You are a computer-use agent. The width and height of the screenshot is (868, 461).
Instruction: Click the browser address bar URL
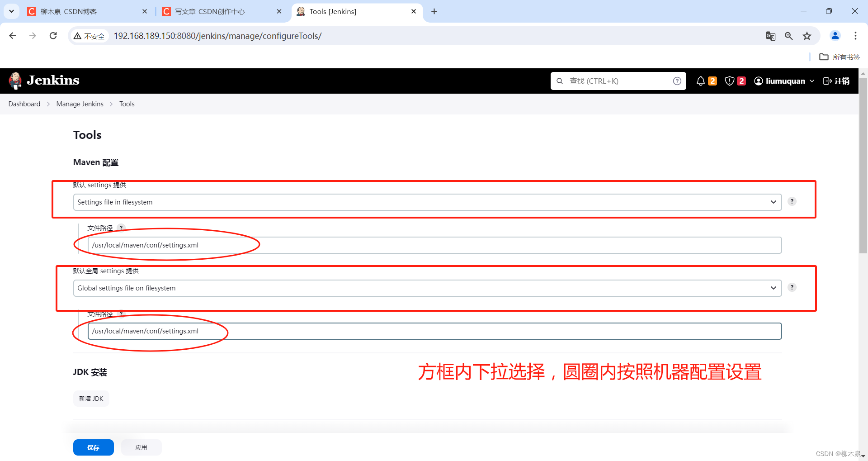click(x=217, y=36)
